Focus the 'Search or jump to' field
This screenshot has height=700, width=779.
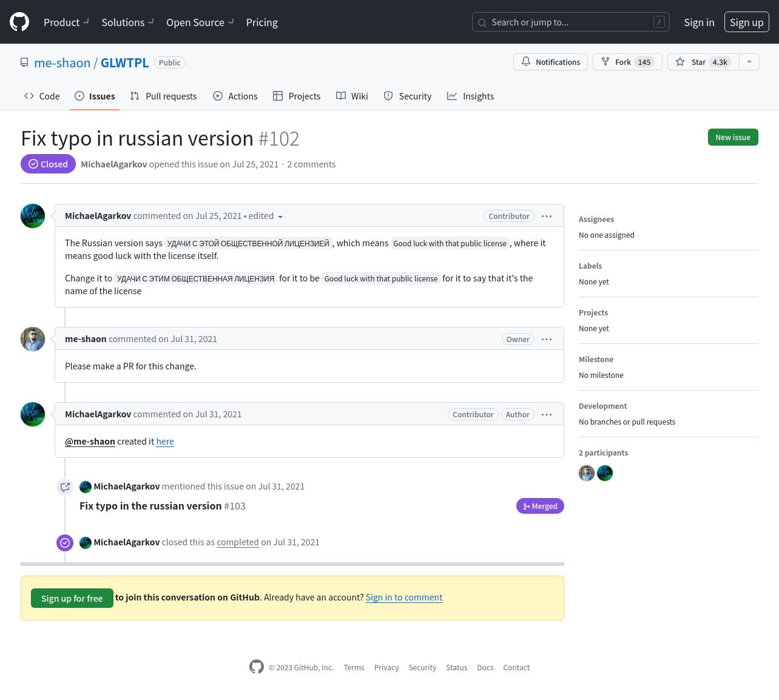(x=570, y=22)
